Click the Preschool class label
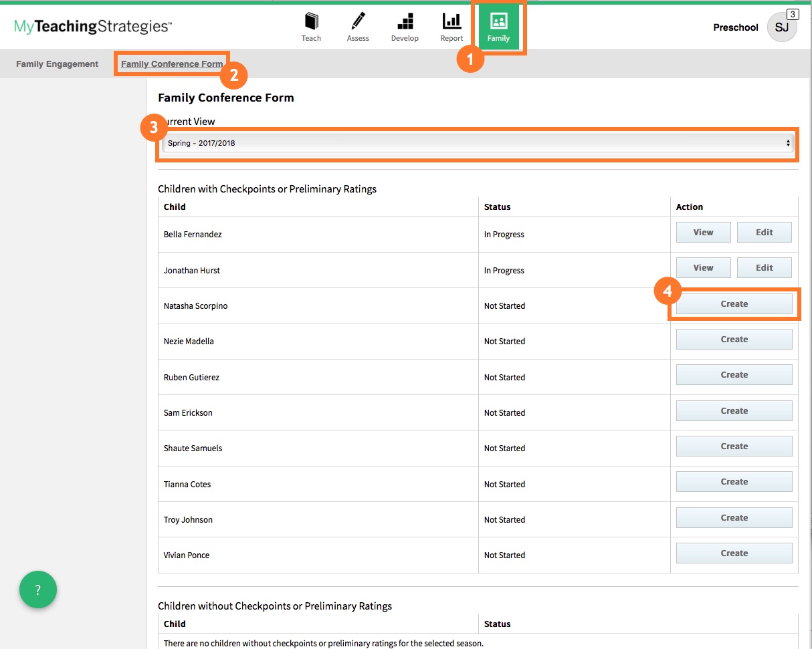812x649 pixels. (x=736, y=27)
